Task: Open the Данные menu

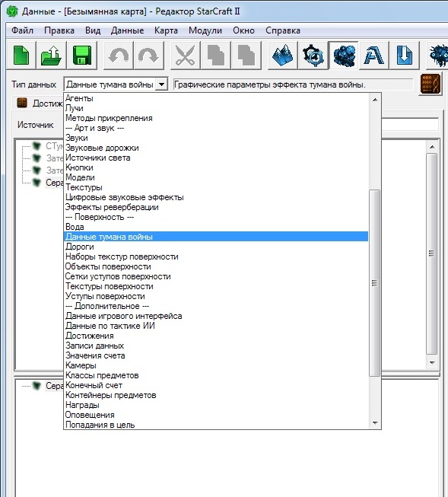Action: pyautogui.click(x=127, y=30)
